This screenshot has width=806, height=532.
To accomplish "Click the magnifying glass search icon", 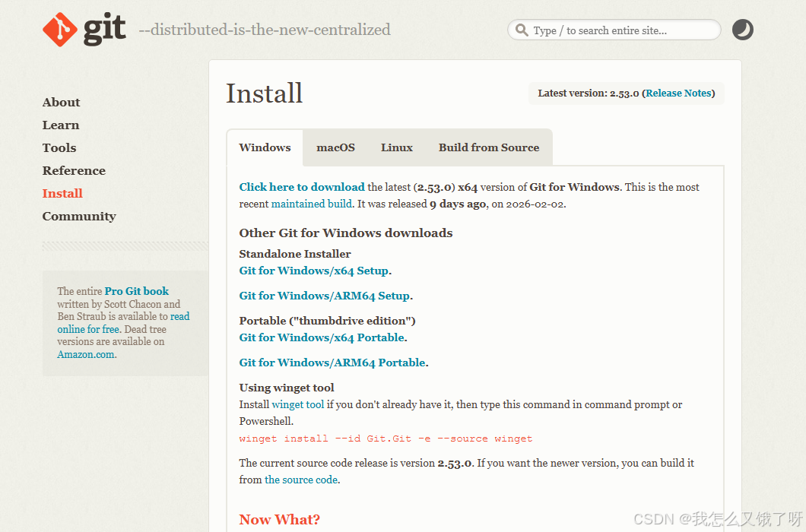I will 521,30.
